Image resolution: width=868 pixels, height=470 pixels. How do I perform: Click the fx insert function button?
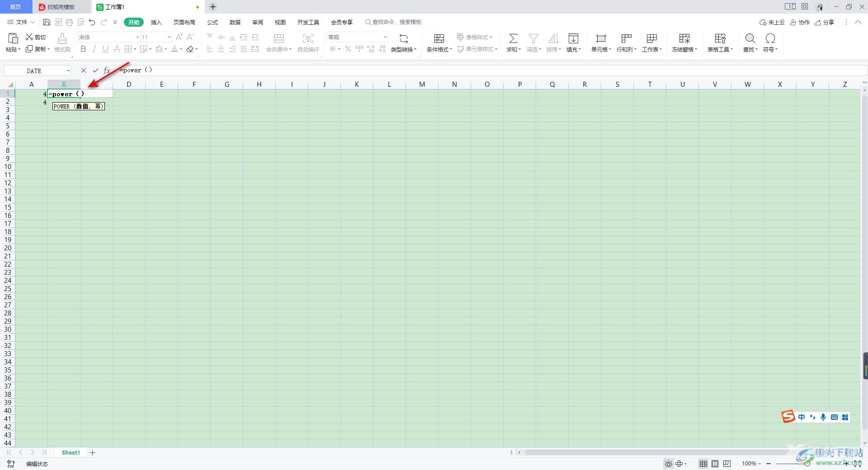tap(107, 70)
